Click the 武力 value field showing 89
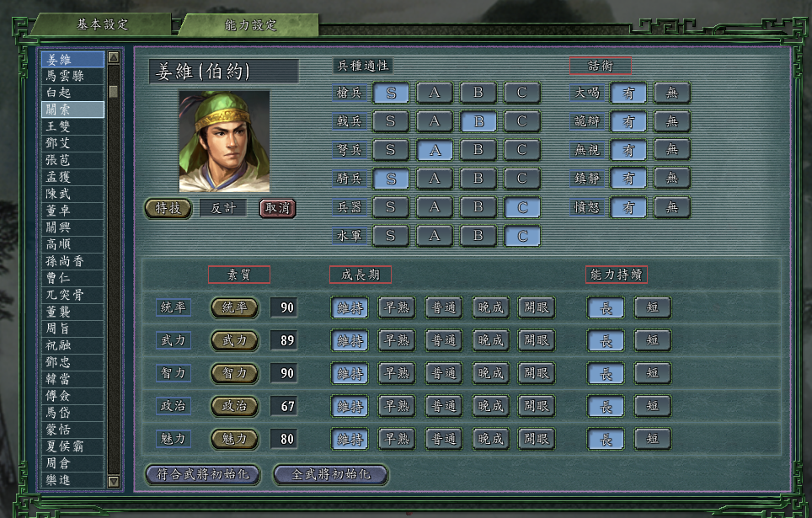 pos(284,340)
